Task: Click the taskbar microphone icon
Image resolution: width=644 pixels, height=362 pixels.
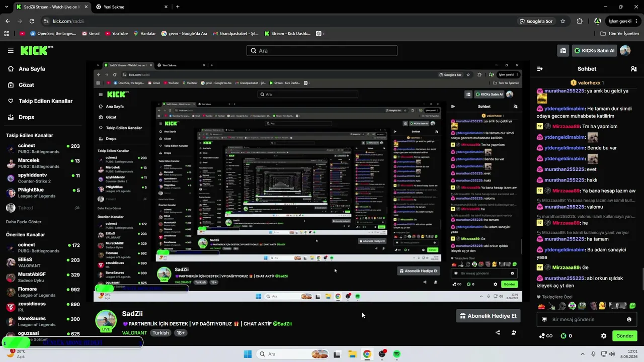Action: click(x=593, y=354)
